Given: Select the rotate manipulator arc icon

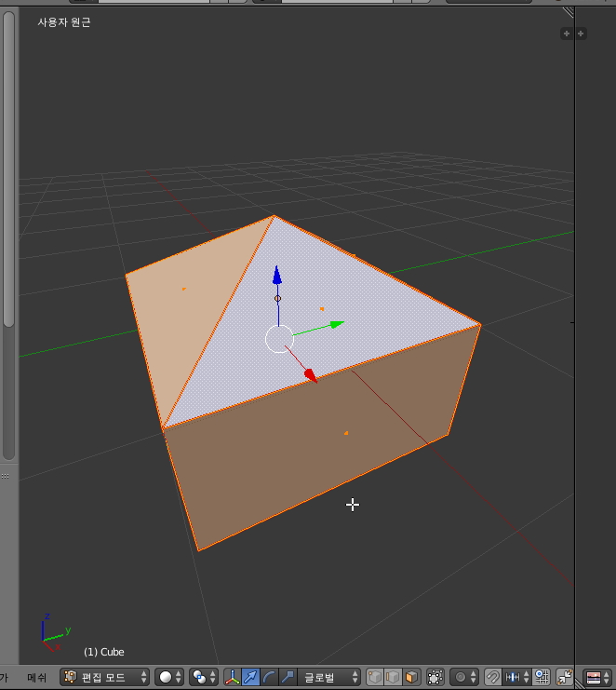Looking at the screenshot, I should [x=269, y=677].
